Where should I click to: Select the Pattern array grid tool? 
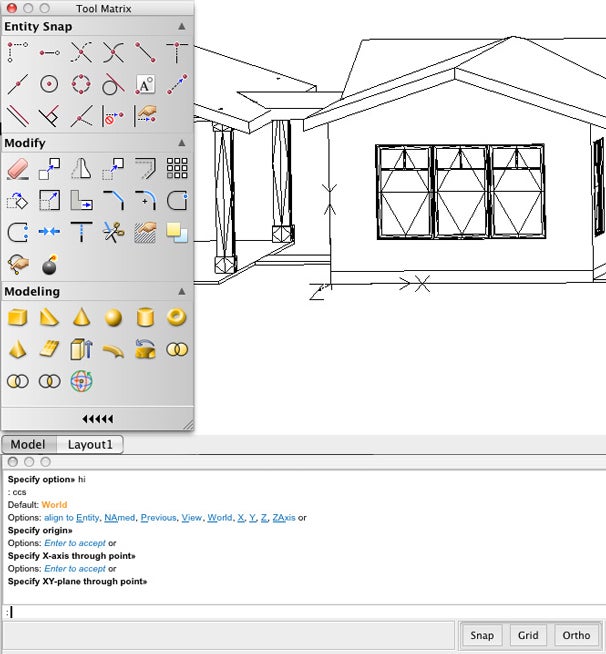pyautogui.click(x=177, y=169)
